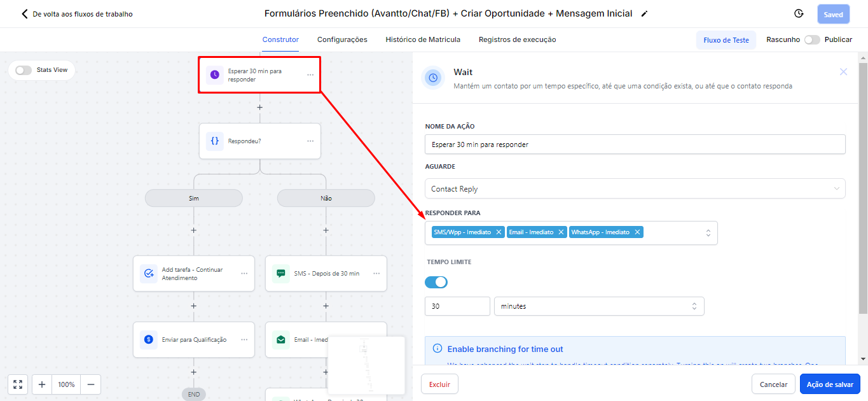Remove the Email - Imediato tag

561,232
